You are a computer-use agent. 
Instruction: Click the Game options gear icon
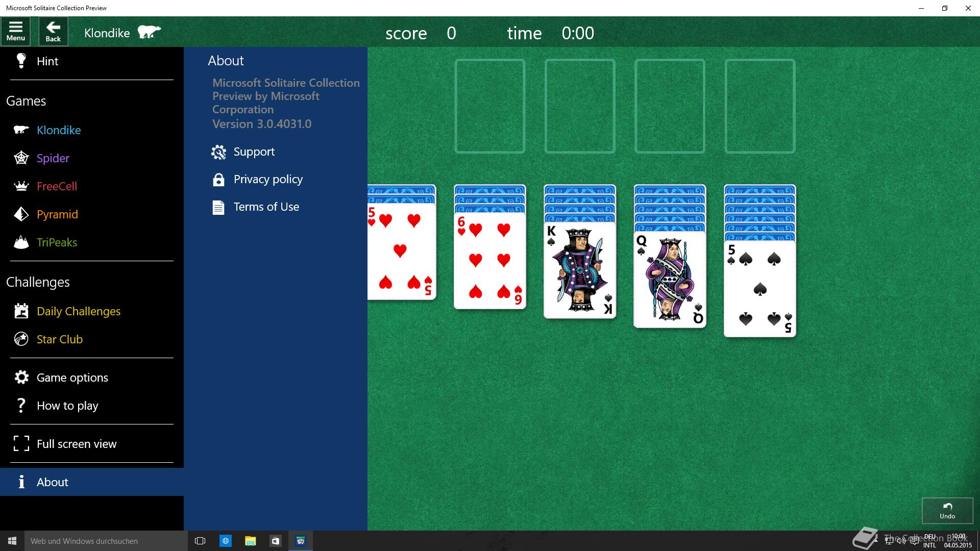click(x=21, y=378)
